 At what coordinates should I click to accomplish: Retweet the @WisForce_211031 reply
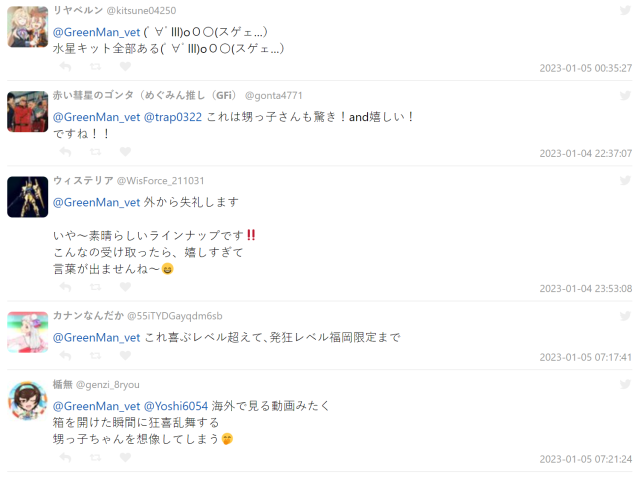(x=96, y=287)
